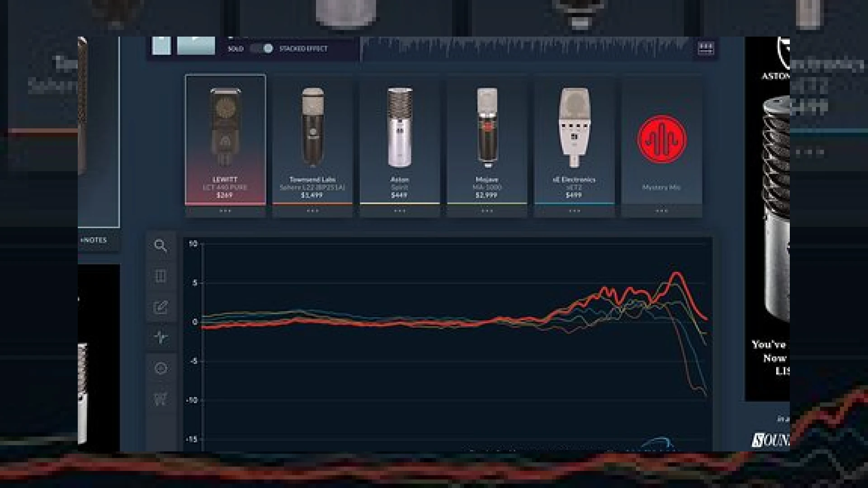
Task: Start playback with the play button
Action: (196, 46)
